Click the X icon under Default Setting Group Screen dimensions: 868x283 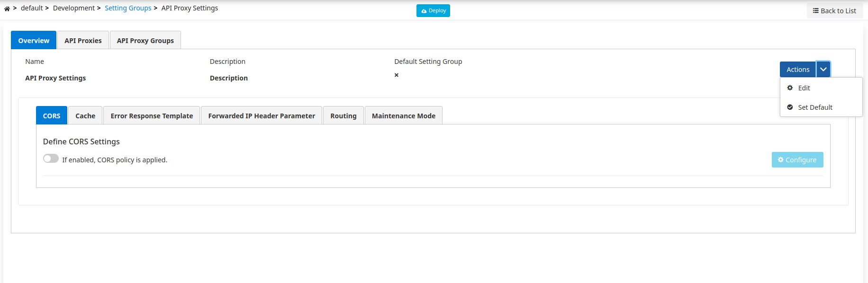397,75
